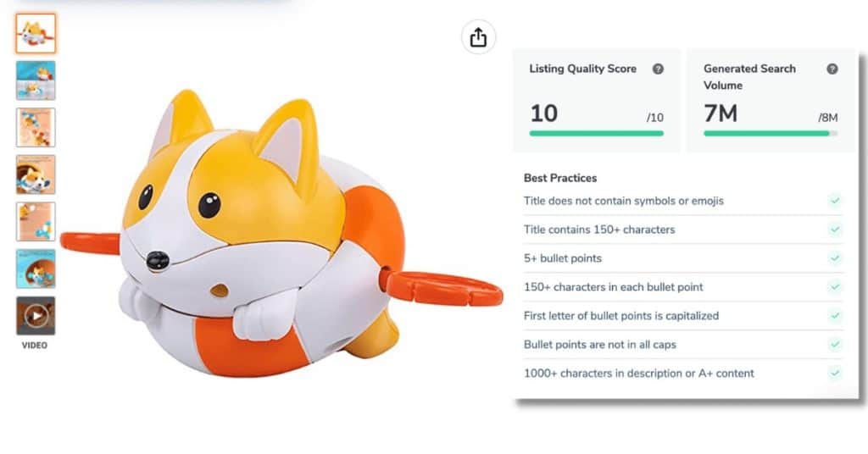Click the Listing Quality Score progress bar
868x454 pixels.
[x=596, y=133]
